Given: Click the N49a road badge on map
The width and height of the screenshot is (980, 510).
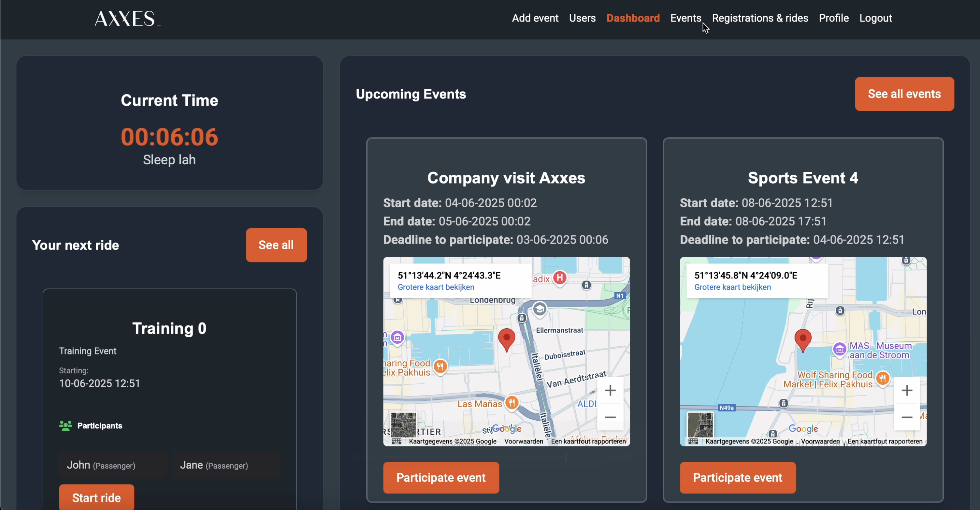Looking at the screenshot, I should pos(726,408).
